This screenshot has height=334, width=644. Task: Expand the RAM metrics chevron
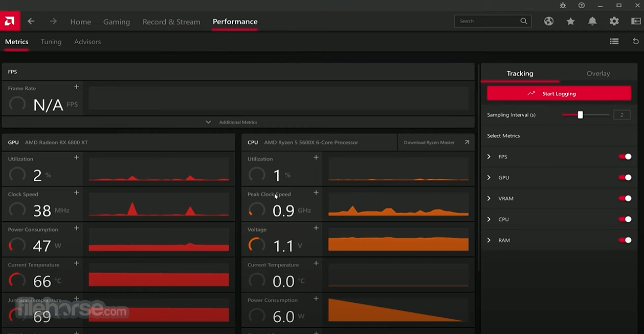pos(489,240)
